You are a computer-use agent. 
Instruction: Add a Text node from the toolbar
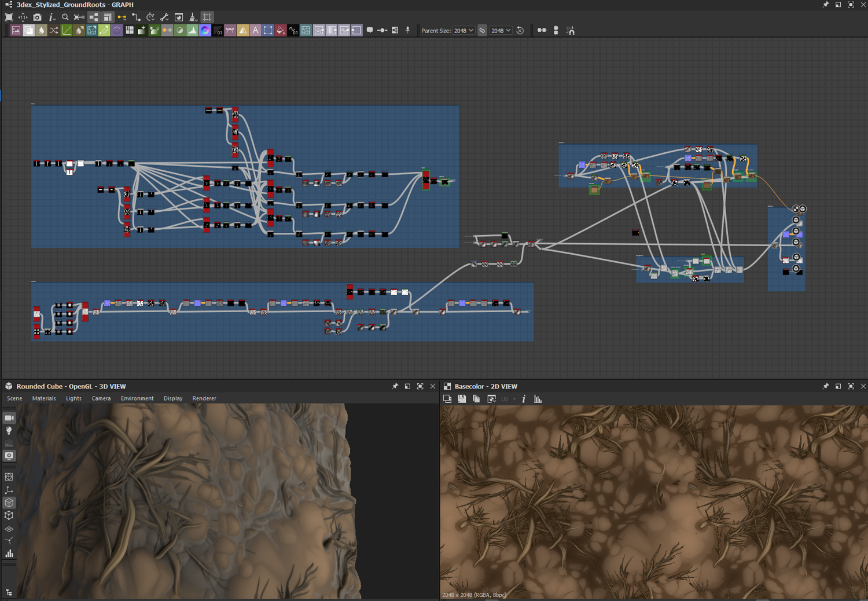point(255,31)
